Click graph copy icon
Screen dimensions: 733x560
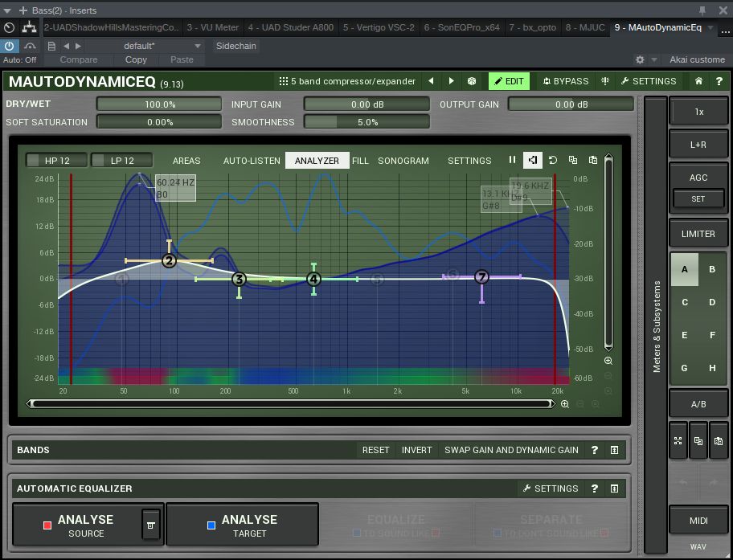(x=572, y=160)
